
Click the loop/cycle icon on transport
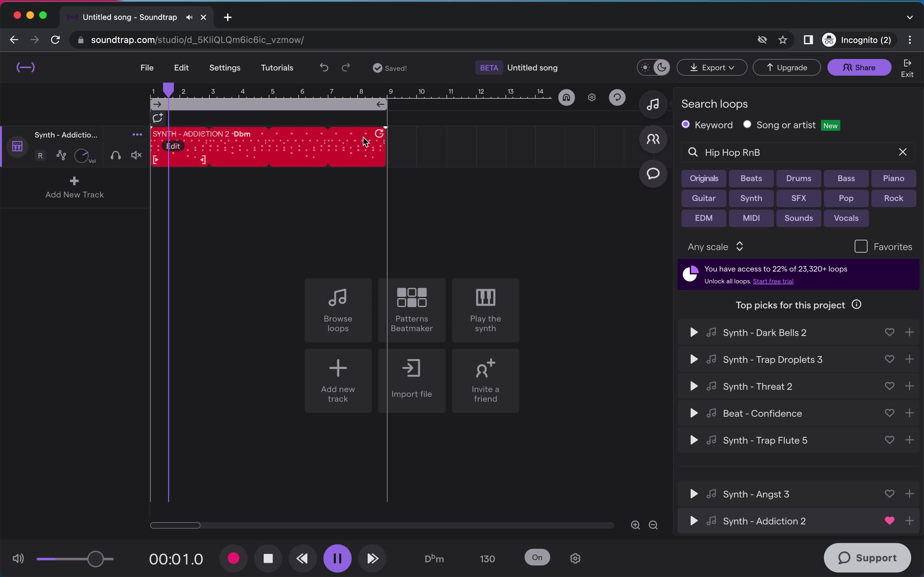pos(158,118)
